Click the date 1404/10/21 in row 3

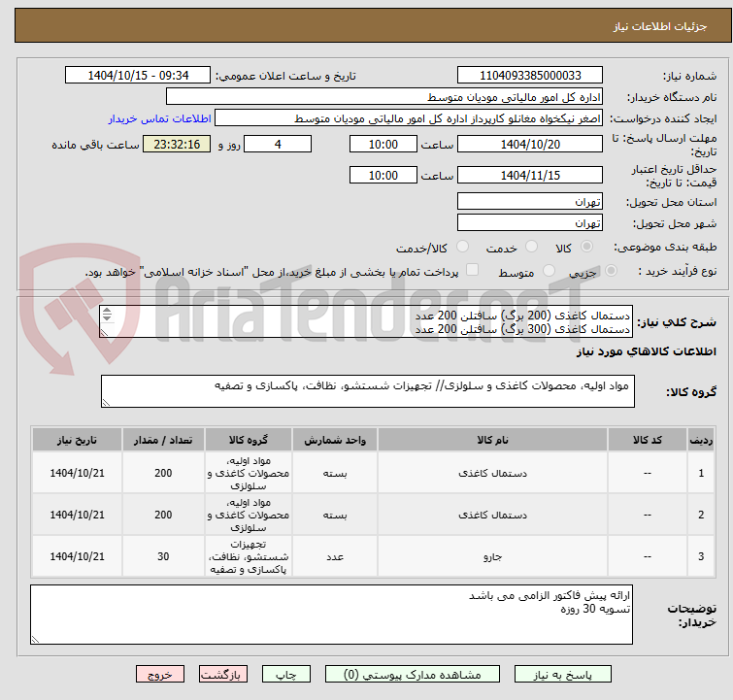[x=77, y=556]
